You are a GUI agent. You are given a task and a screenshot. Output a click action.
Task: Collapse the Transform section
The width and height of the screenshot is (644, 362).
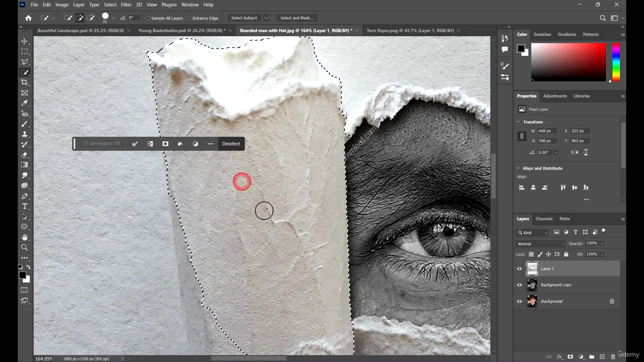coord(518,122)
